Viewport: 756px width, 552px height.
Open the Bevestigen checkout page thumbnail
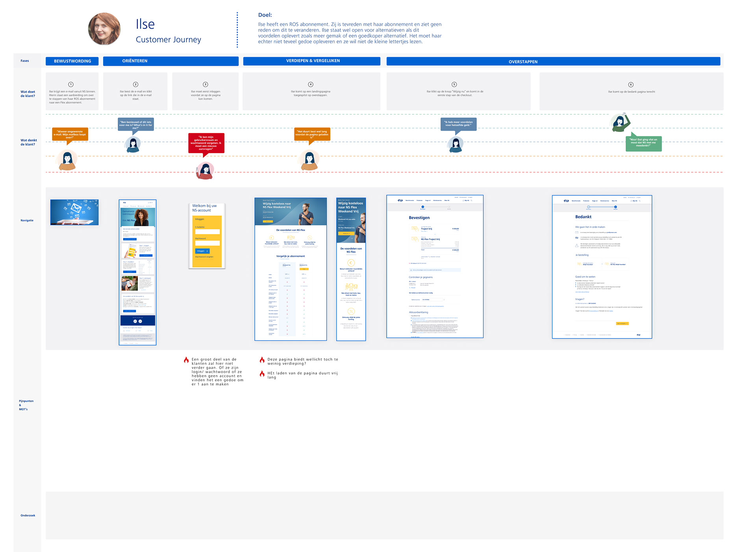tap(435, 266)
